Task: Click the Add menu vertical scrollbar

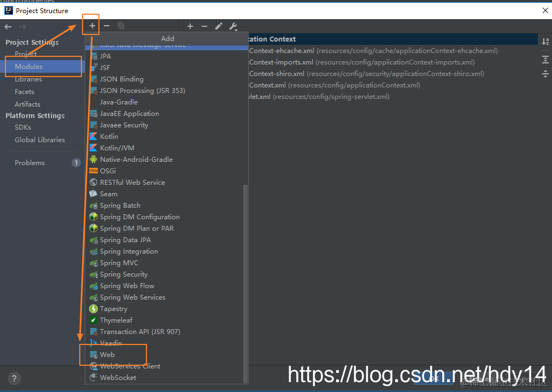Action: click(x=245, y=284)
